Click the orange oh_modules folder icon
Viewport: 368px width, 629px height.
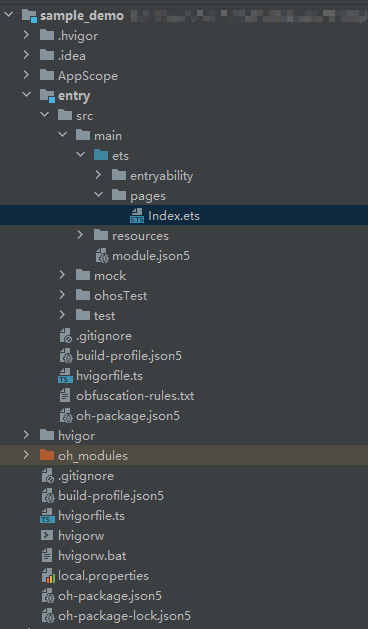(47, 455)
